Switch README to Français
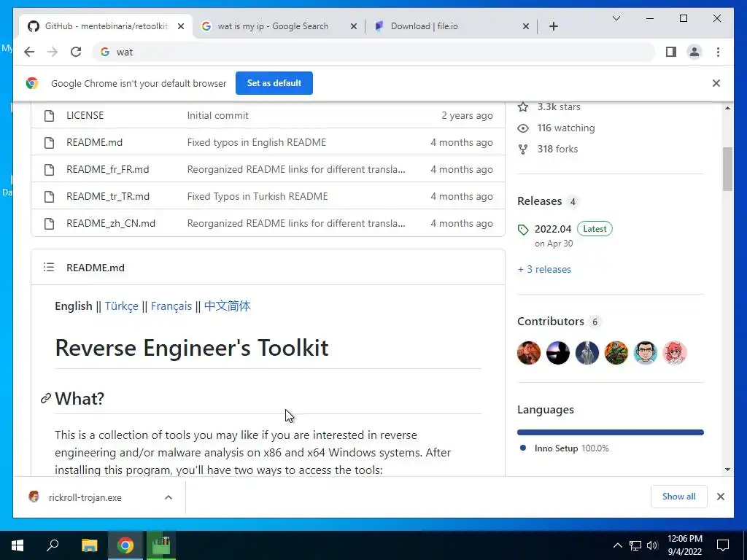 point(171,306)
